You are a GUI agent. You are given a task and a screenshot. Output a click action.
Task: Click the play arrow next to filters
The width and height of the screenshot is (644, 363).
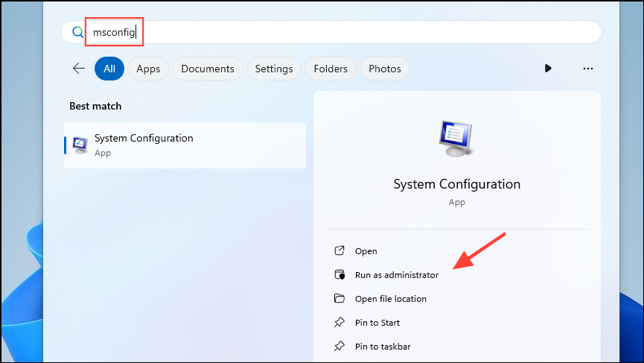pos(548,69)
